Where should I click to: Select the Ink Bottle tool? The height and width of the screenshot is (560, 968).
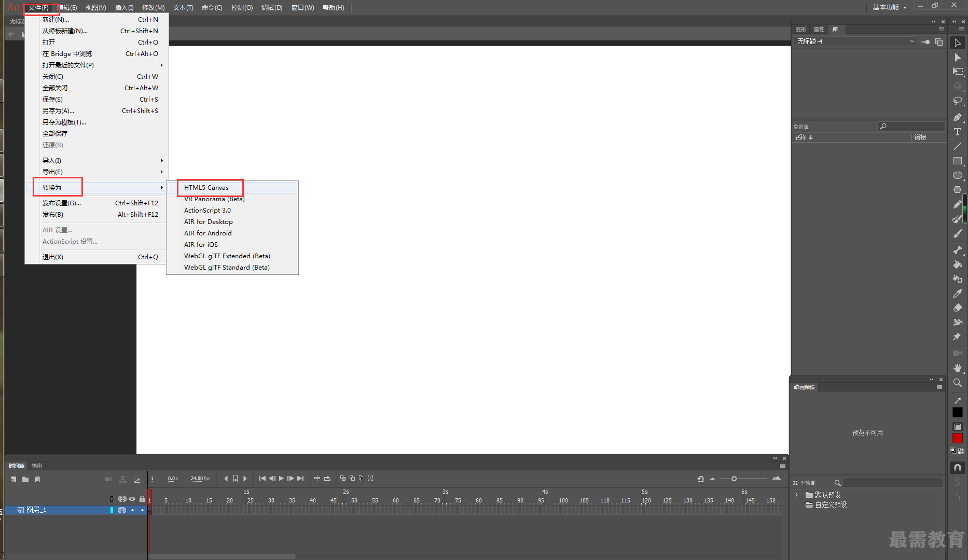coord(958,279)
